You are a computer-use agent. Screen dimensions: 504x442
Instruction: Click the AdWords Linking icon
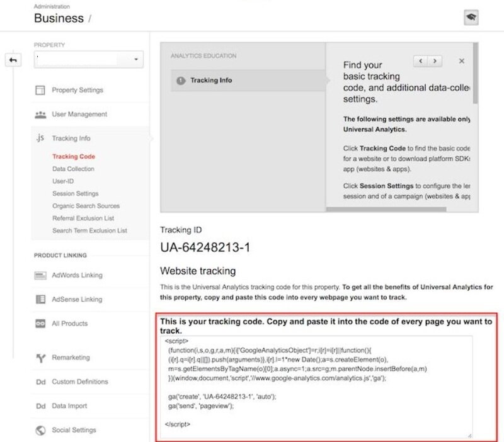40,275
